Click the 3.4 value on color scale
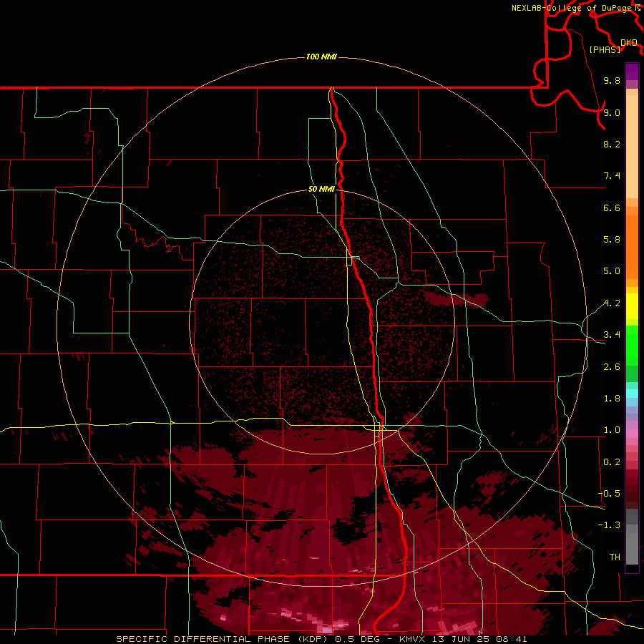The width and height of the screenshot is (644, 644). point(612,335)
